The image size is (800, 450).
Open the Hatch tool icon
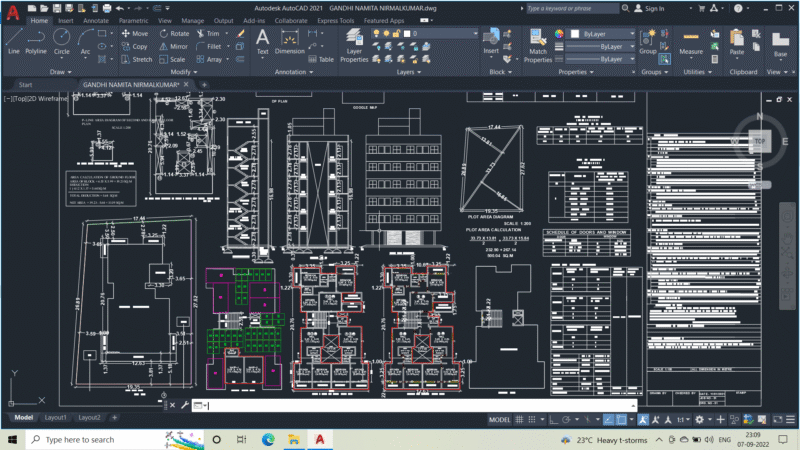click(x=102, y=59)
